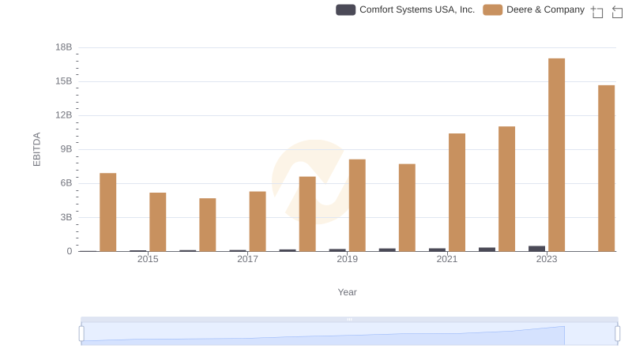
Task: Click the Deere 2021 bar
Action: [457, 193]
